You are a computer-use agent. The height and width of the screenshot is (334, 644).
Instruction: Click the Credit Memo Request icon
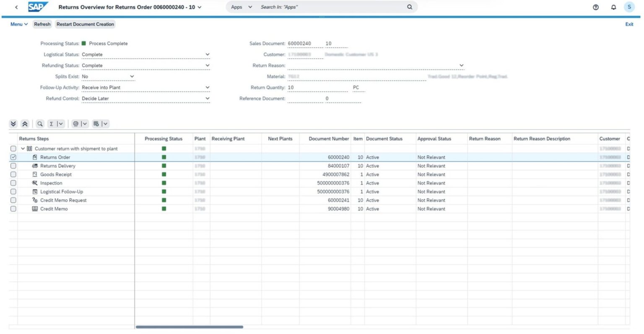click(35, 200)
